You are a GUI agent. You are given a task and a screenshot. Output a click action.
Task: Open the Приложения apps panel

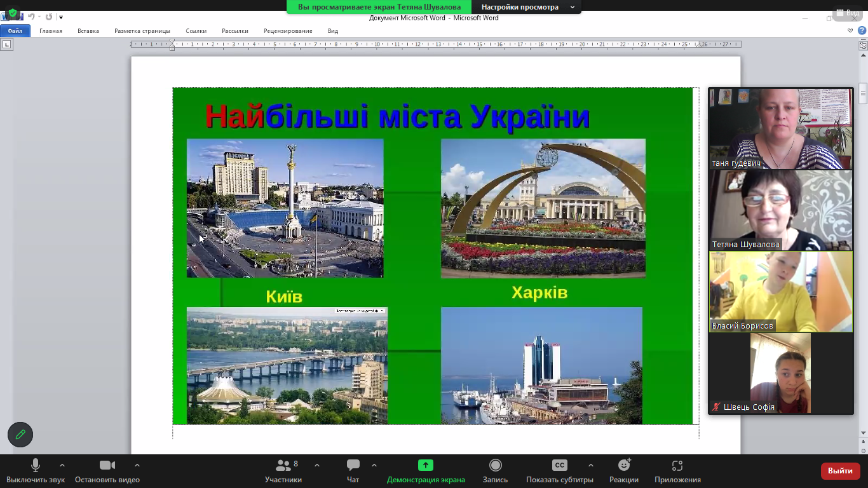(x=677, y=466)
